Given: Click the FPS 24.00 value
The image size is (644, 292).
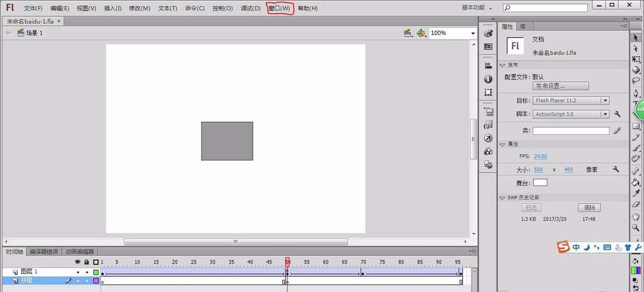Looking at the screenshot, I should pos(540,156).
